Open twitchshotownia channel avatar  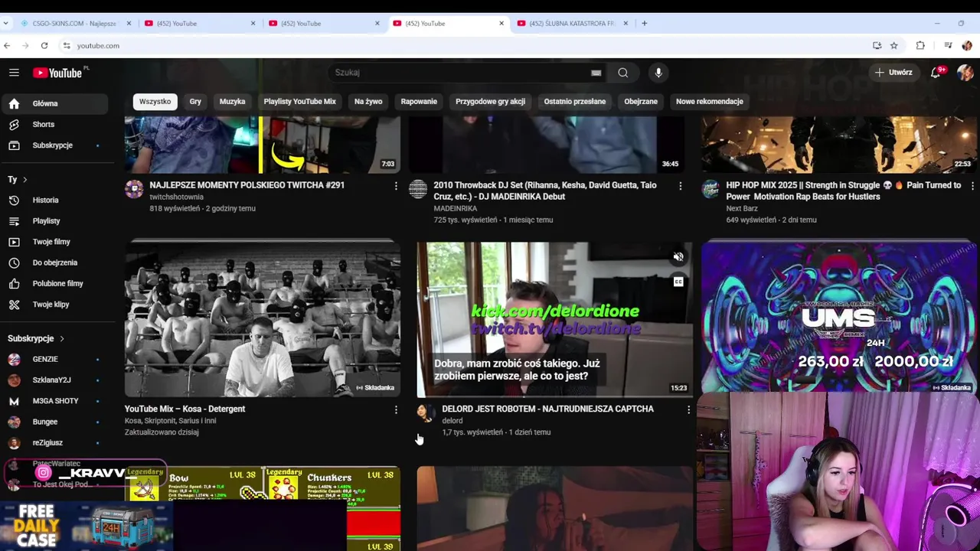click(134, 190)
